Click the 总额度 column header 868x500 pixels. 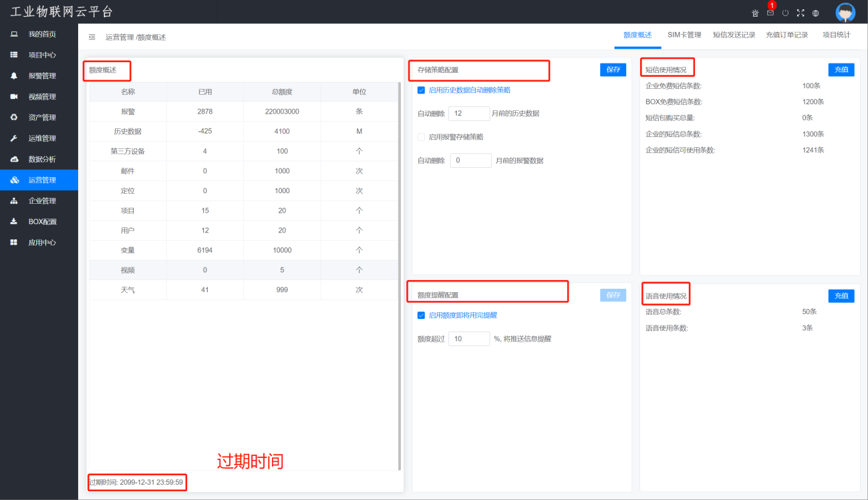tap(282, 92)
